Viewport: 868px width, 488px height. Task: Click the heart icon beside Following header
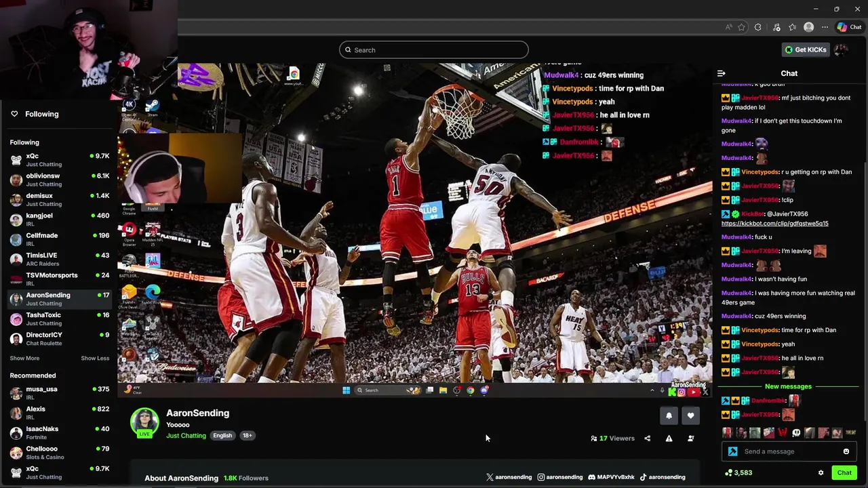click(x=14, y=114)
